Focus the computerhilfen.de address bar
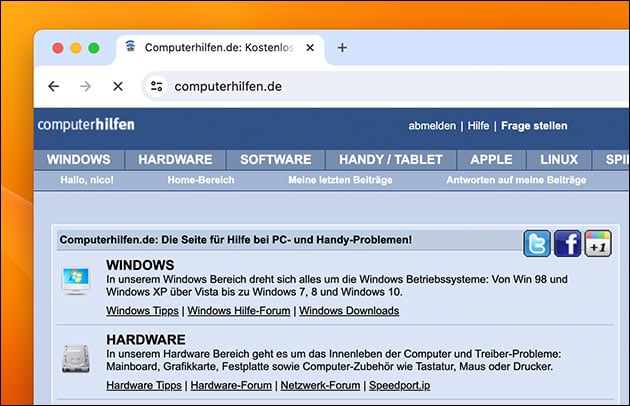Image resolution: width=630 pixels, height=406 pixels. (x=386, y=86)
